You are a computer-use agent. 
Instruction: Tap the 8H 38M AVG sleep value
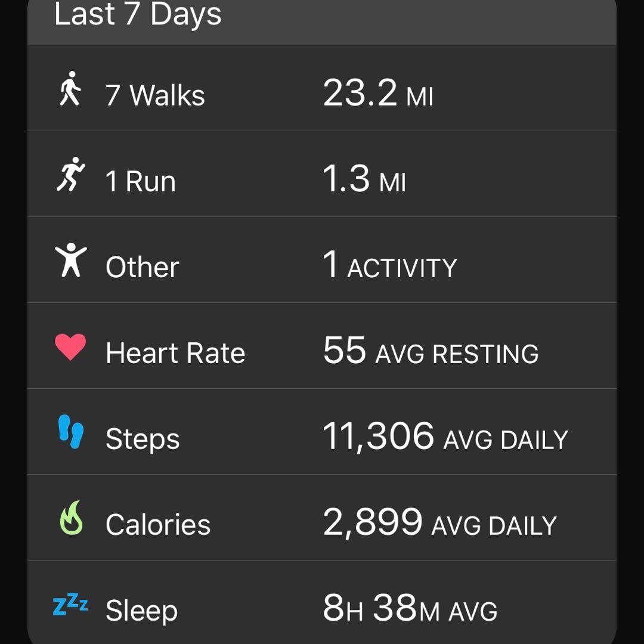coord(410,609)
